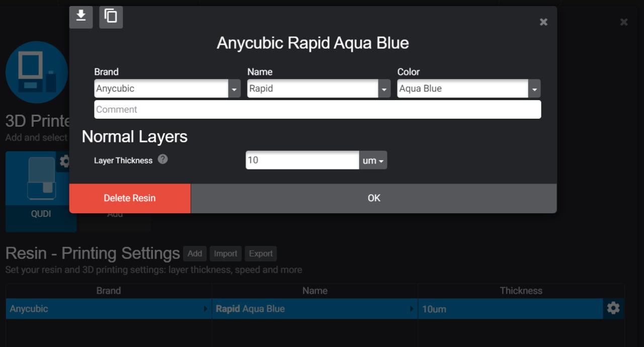This screenshot has width=644, height=347.
Task: Expand the Rapid Aqua Blue row arrow
Action: [x=411, y=309]
